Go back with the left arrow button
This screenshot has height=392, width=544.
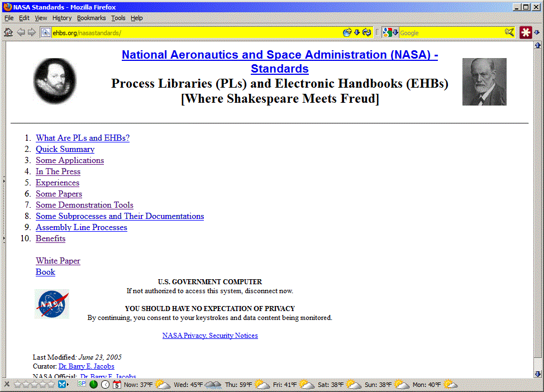pos(21,32)
